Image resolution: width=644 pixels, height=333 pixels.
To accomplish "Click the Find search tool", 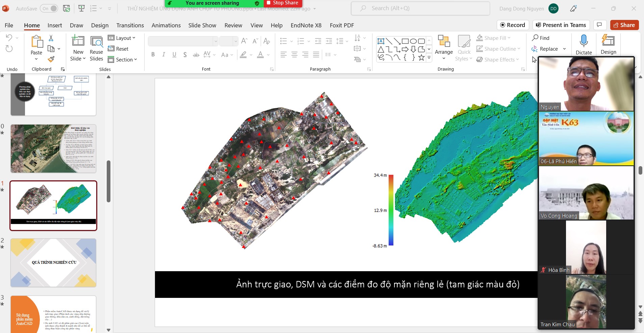I will click(541, 38).
